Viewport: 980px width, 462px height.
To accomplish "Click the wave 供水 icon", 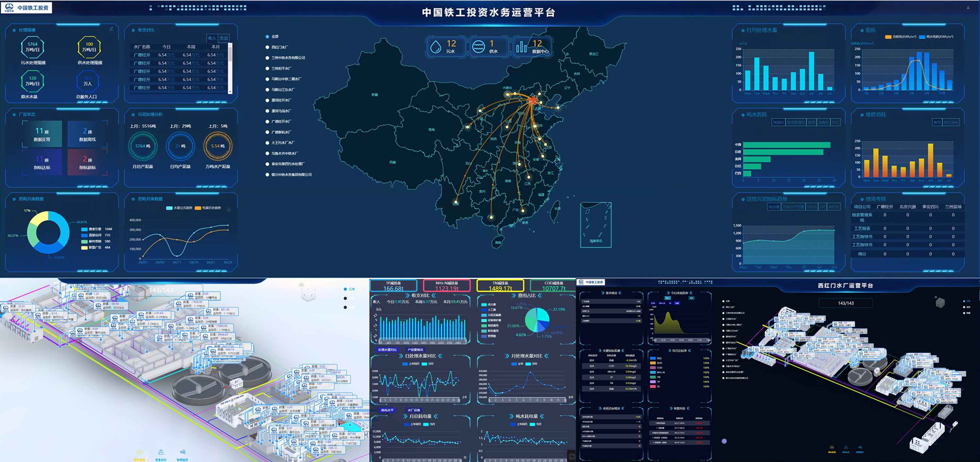I will [x=478, y=47].
